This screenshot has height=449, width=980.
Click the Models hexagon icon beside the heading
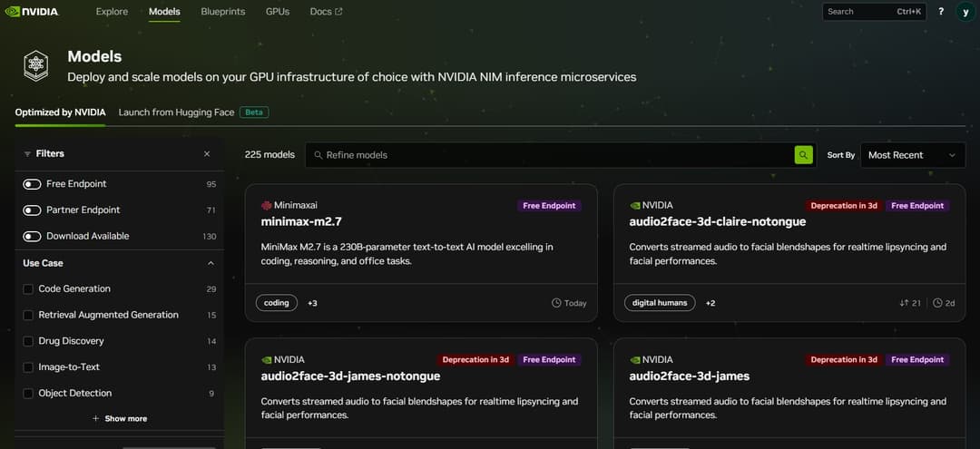click(x=35, y=65)
